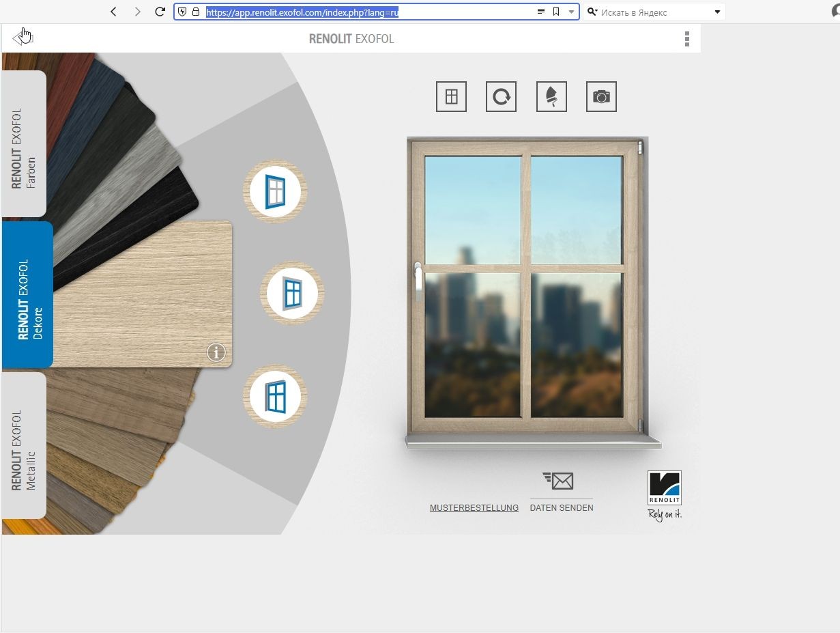Screen dimensions: 840x633
Task: Open the Musterbestellung link
Action: click(x=474, y=508)
